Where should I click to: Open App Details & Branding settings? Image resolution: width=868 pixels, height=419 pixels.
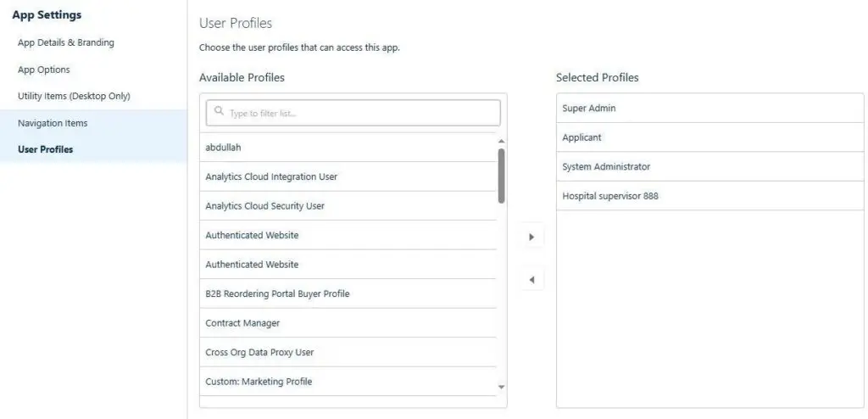click(66, 42)
